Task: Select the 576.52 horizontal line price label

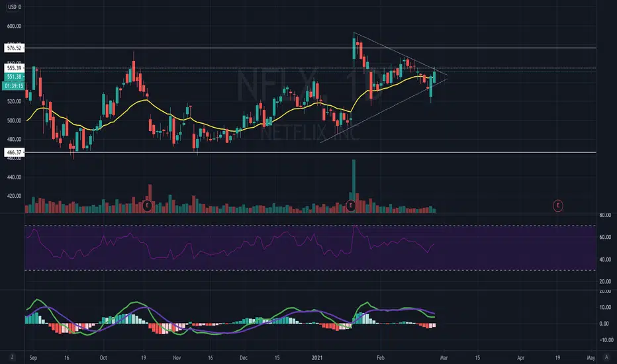Action: (14, 48)
